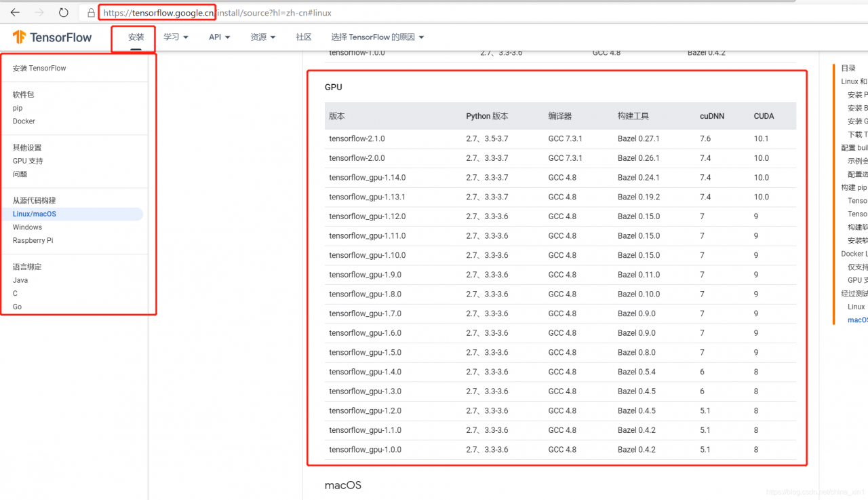This screenshot has height=500, width=868.
Task: Click 2.7、3.5-3.7 Python version cell
Action: [487, 138]
